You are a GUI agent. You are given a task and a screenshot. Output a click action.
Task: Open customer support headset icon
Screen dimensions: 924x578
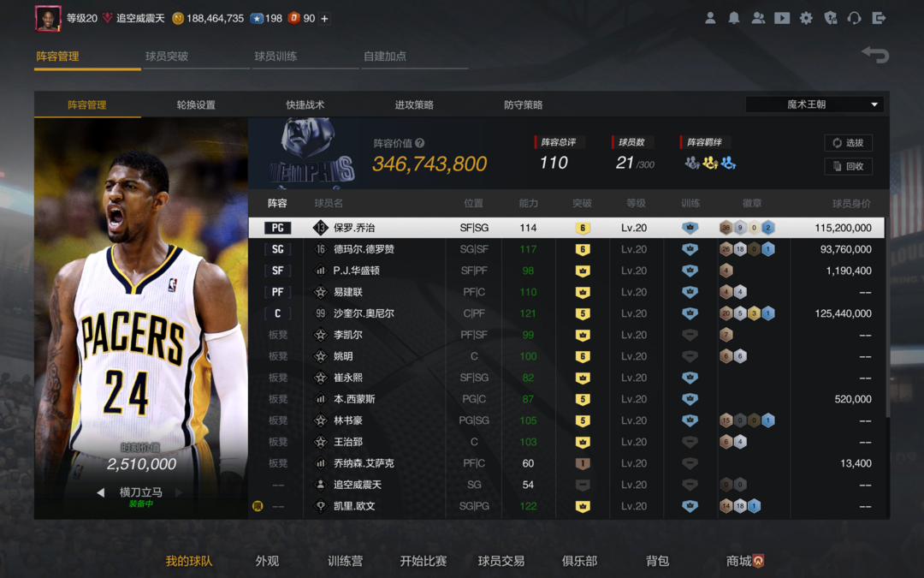[x=854, y=18]
